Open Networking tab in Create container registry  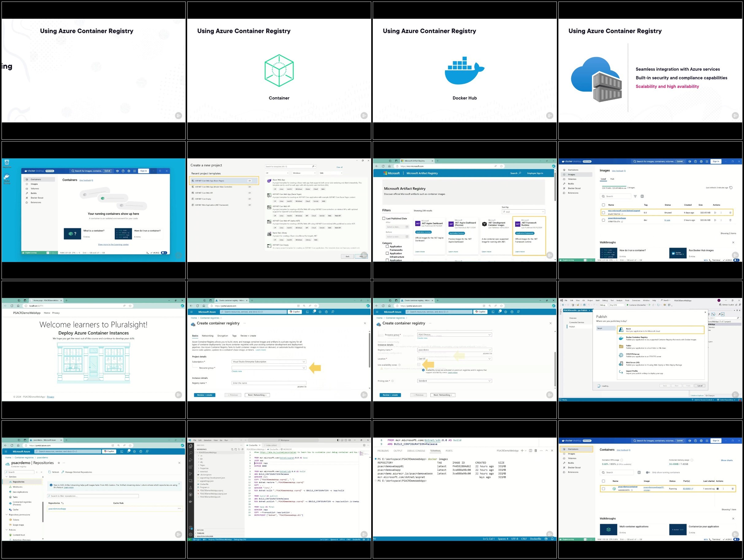[207, 336]
